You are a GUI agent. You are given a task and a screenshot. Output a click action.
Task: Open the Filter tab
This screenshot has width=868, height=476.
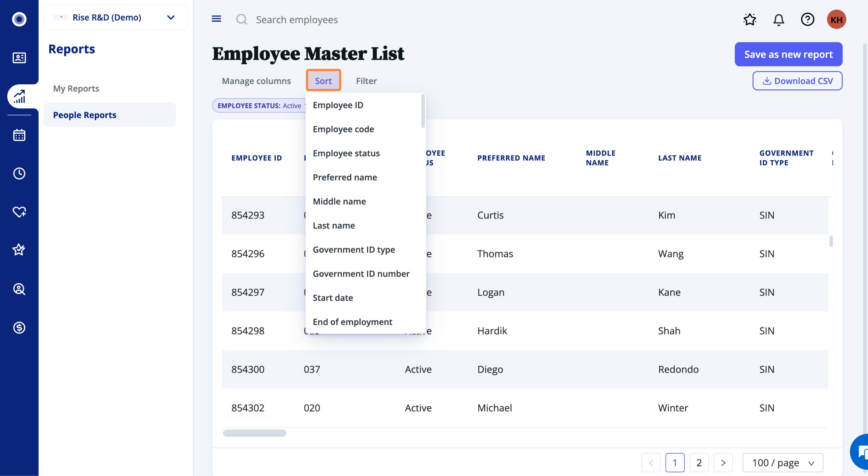[366, 81]
